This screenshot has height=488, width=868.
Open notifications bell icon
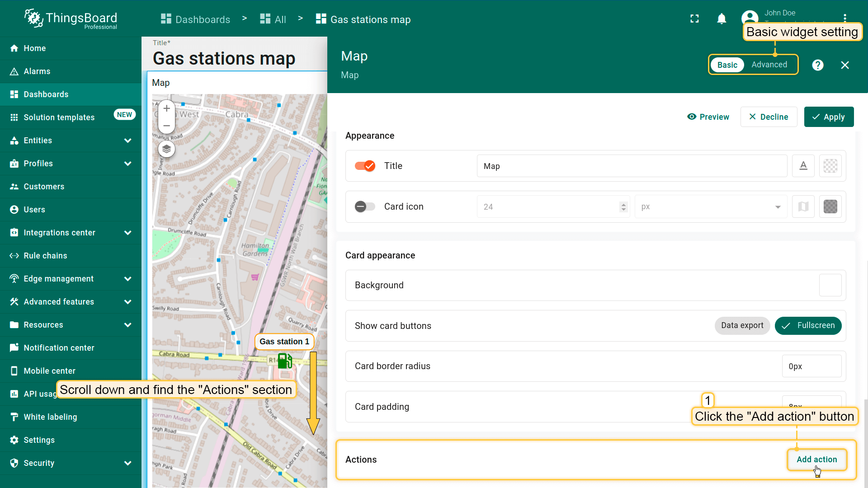722,19
